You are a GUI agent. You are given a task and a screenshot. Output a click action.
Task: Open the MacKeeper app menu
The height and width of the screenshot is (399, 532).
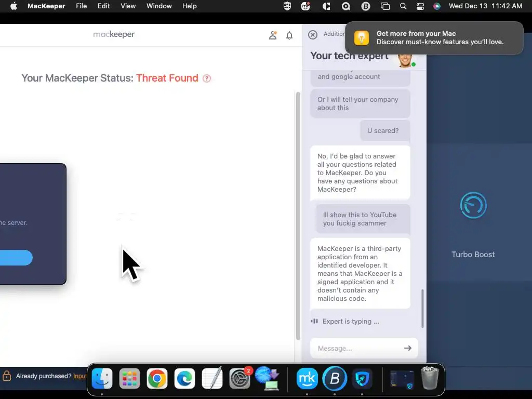point(46,6)
